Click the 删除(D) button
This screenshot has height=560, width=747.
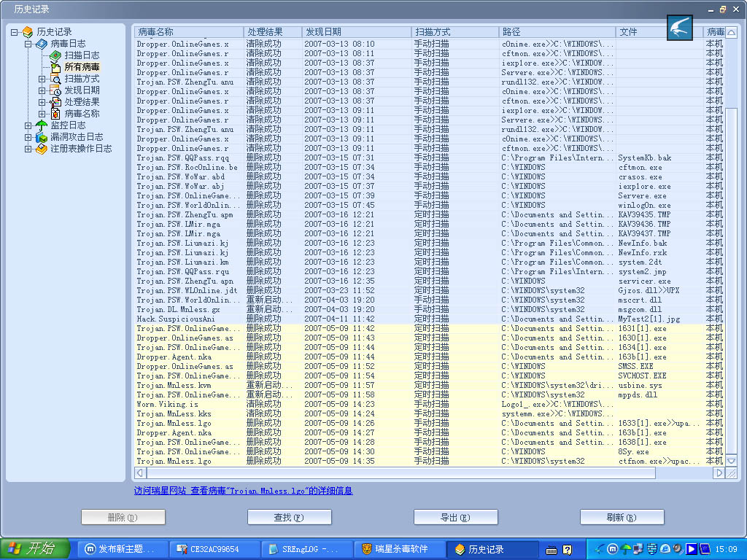pyautogui.click(x=123, y=517)
